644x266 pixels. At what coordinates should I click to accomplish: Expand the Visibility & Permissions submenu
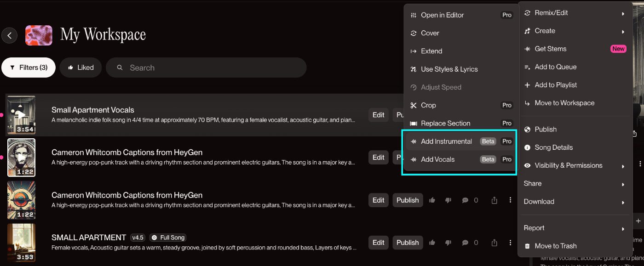pos(575,165)
